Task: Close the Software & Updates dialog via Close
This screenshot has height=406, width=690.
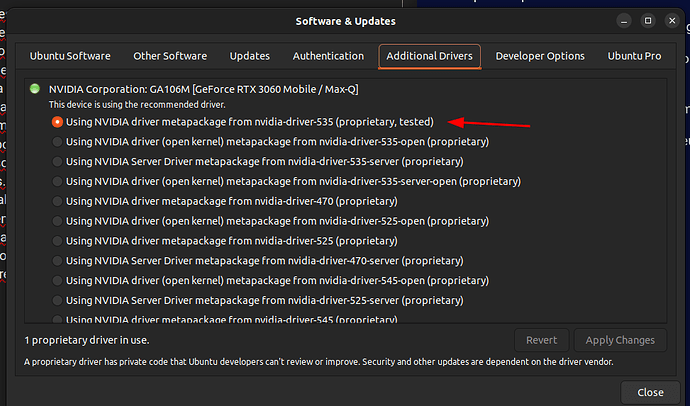Action: point(650,392)
